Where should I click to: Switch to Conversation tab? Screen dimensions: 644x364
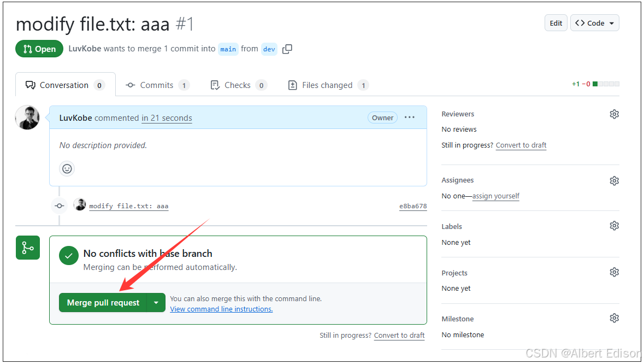pos(66,85)
